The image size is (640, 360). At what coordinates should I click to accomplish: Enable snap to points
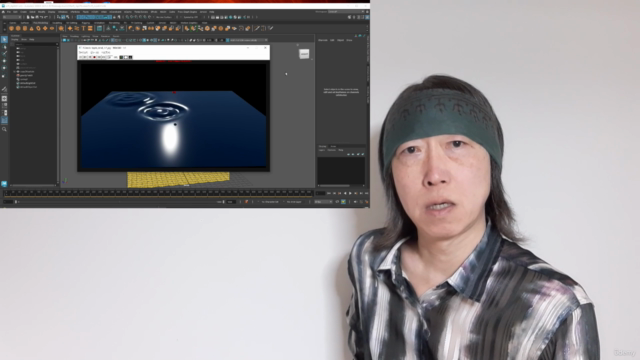(x=137, y=17)
